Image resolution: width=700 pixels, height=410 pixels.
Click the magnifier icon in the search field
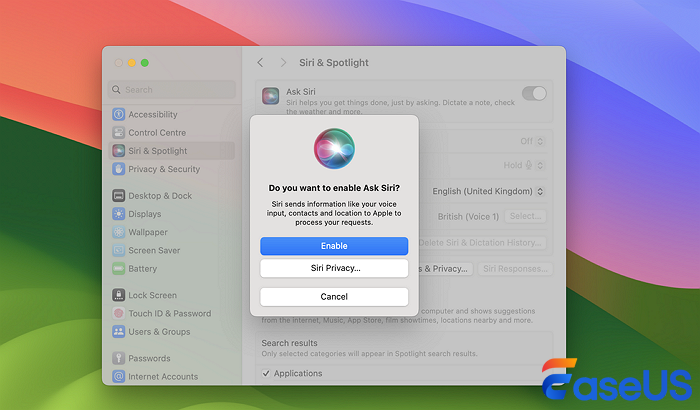pos(117,90)
